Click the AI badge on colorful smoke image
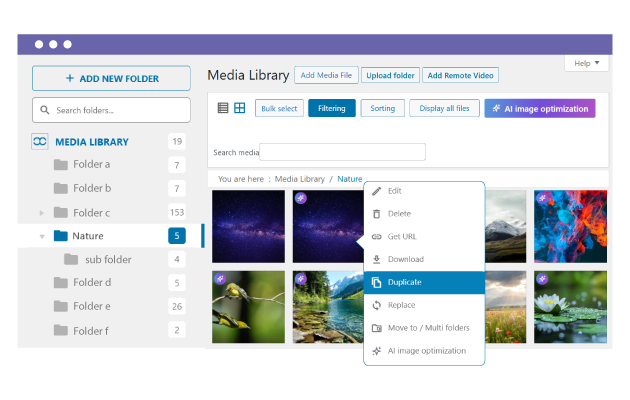 coord(543,199)
